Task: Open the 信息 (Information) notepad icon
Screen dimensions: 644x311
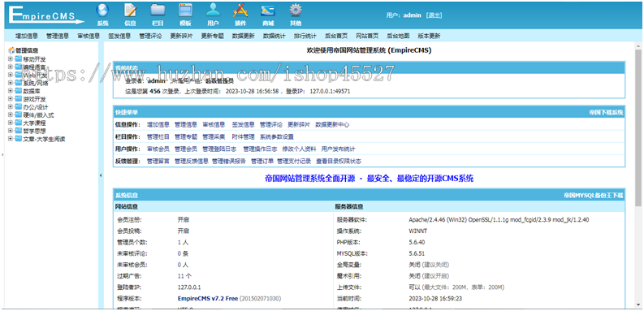Action: pyautogui.click(x=130, y=11)
